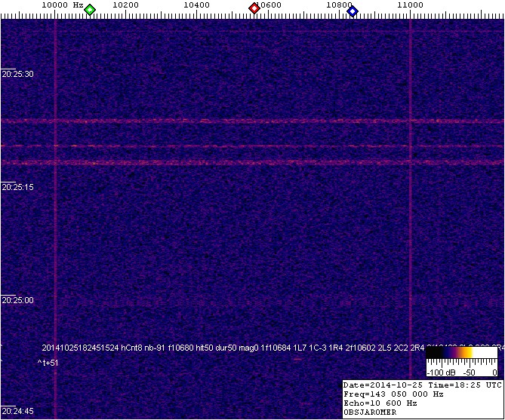Pick the blue diamond frequency marker
The width and height of the screenshot is (505, 420).
(352, 9)
